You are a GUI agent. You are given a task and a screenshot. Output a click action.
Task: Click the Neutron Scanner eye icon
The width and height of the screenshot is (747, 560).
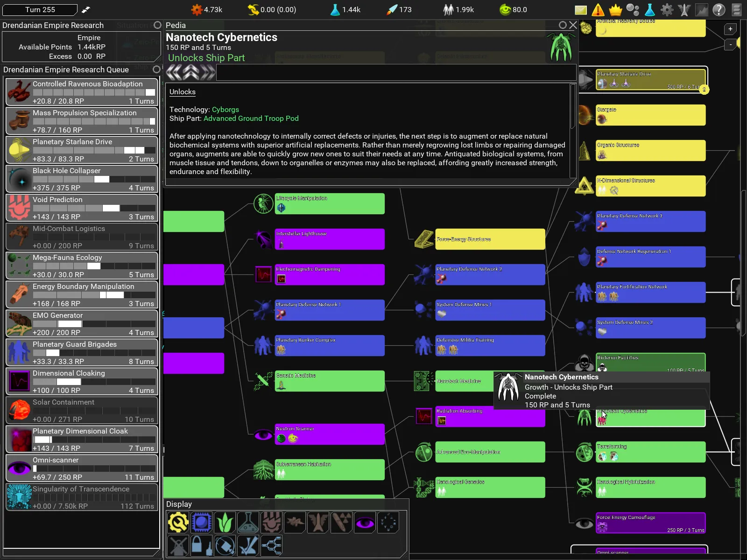coord(263,435)
